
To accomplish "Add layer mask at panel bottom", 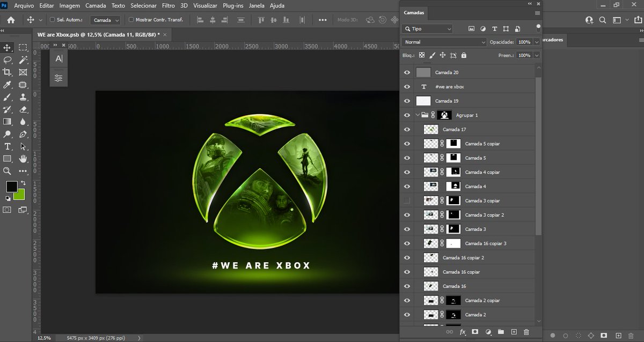I will pos(475,332).
